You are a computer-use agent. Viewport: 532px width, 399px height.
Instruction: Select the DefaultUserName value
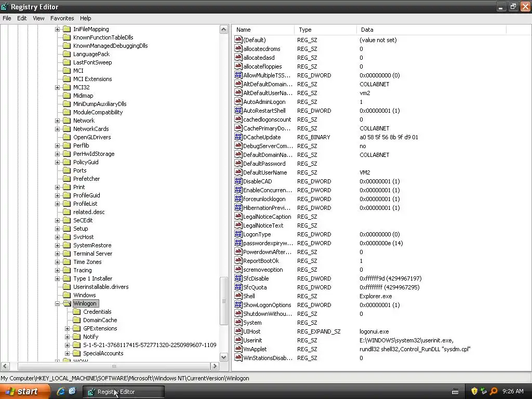tap(265, 172)
